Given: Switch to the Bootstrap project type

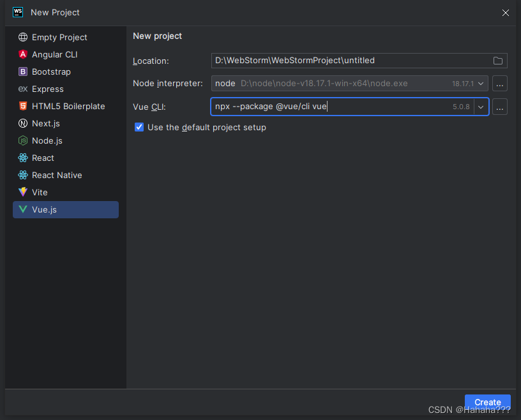Looking at the screenshot, I should coord(66,71).
